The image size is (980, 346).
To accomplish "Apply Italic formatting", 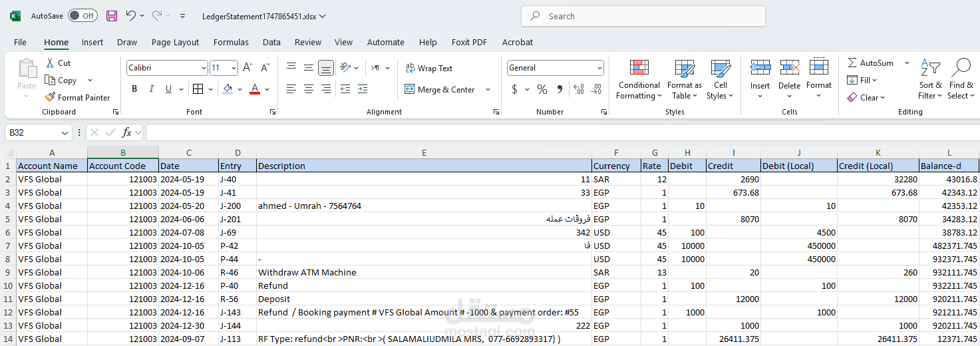I will point(151,89).
